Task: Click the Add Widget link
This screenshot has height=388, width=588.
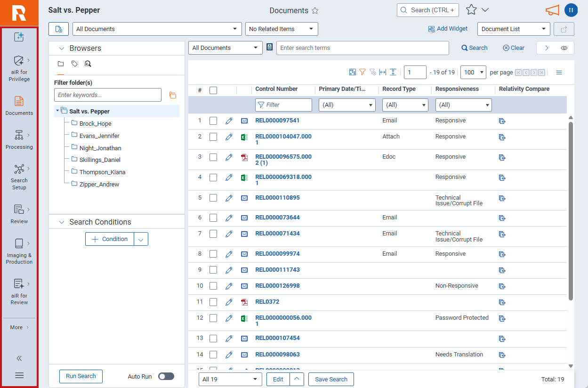Action: 448,29
